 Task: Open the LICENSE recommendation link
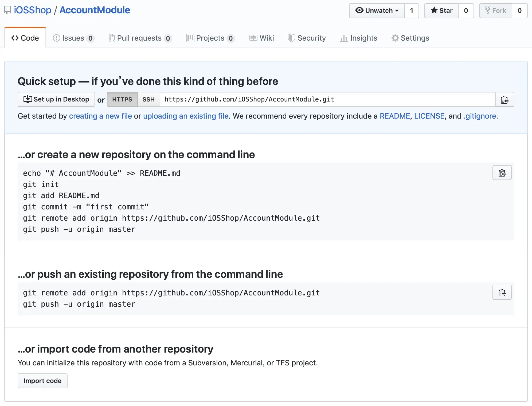point(429,116)
